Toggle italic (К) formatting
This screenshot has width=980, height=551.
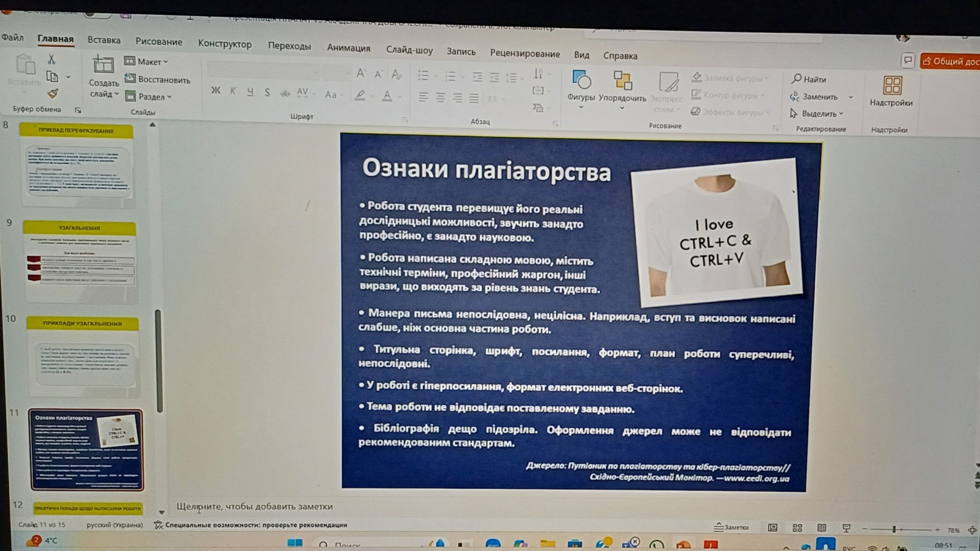[233, 91]
